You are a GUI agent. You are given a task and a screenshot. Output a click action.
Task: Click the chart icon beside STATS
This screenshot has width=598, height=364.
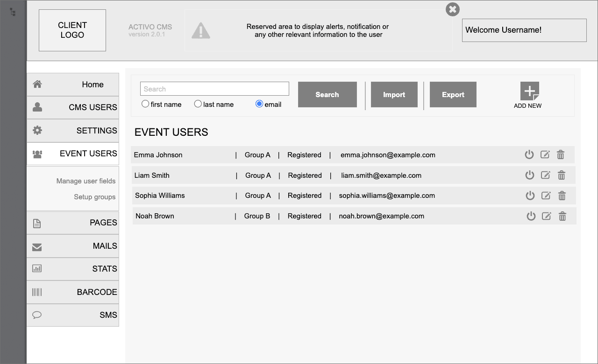pos(37,269)
